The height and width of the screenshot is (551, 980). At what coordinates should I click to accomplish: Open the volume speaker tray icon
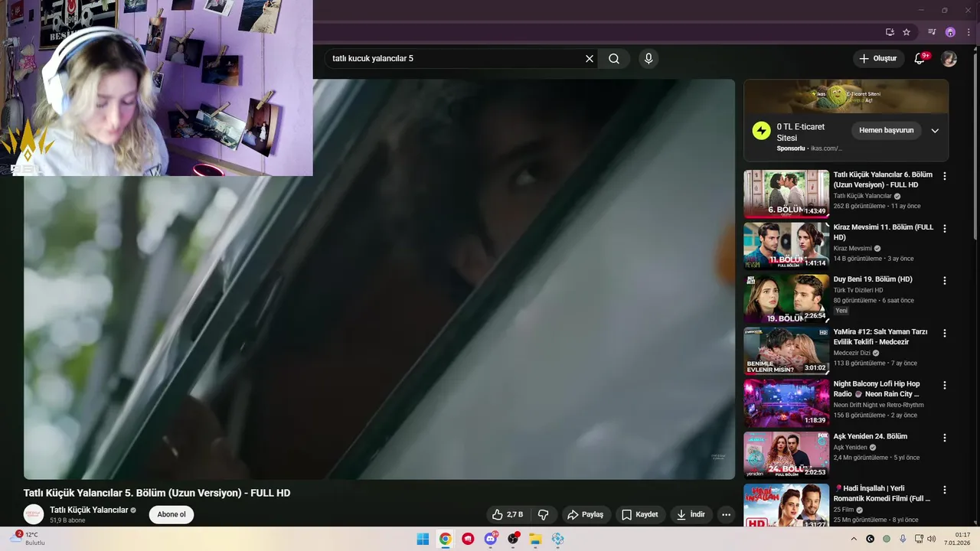point(931,539)
